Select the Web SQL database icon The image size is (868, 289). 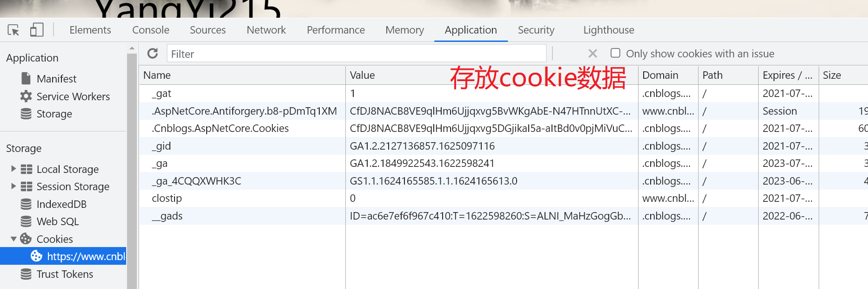[26, 221]
